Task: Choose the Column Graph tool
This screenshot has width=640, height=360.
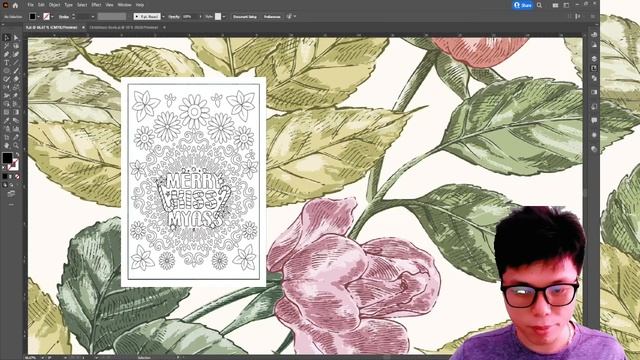Action: coord(16,129)
